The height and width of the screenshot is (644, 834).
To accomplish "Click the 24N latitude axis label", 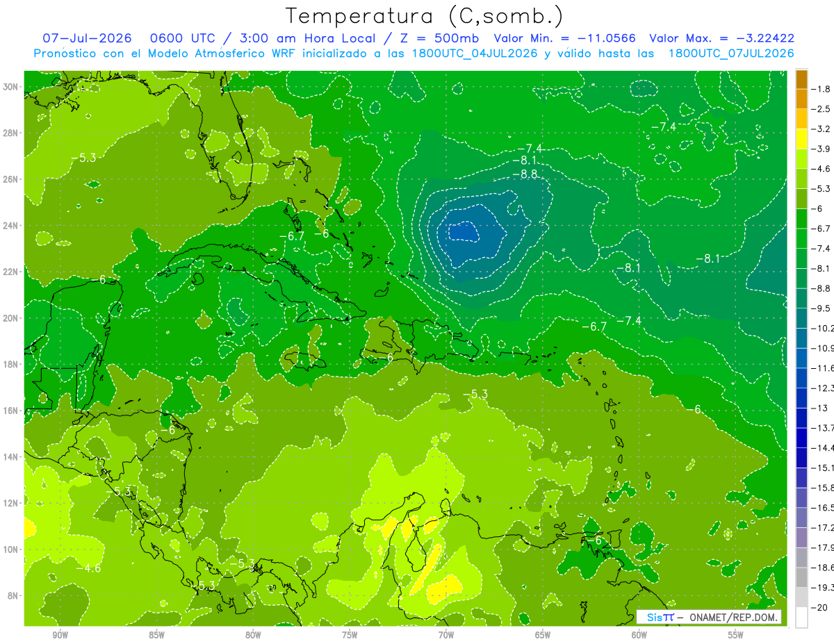I will pos(10,226).
